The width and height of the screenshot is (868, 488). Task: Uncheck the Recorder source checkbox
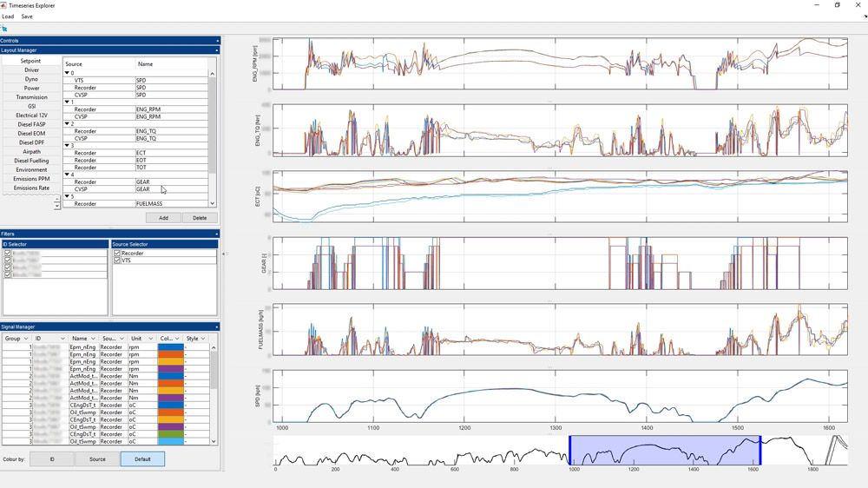(117, 254)
